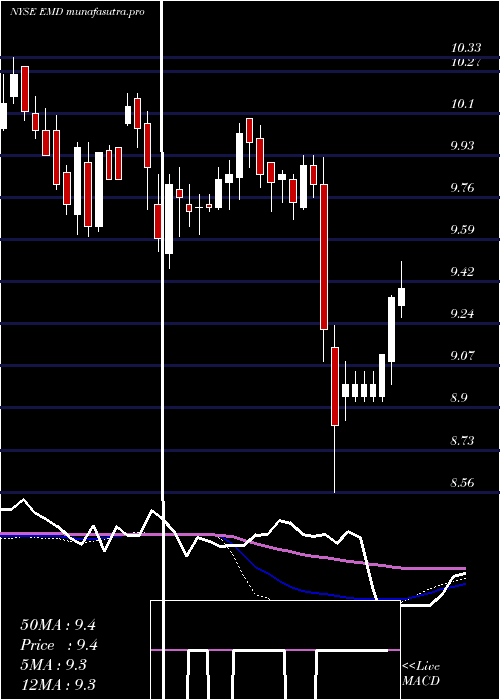The width and height of the screenshot is (500, 700).
Task: Click the 10.33 price label
Action: pyautogui.click(x=466, y=48)
